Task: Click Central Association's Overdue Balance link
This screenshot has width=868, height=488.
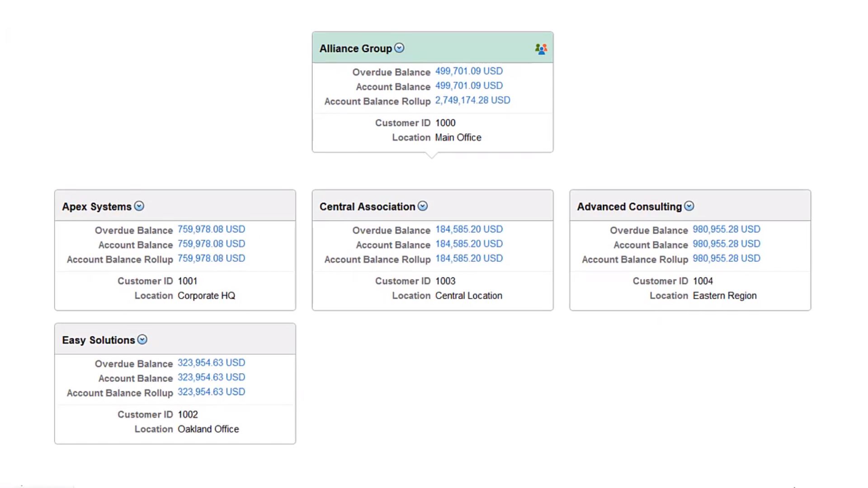Action: click(469, 229)
